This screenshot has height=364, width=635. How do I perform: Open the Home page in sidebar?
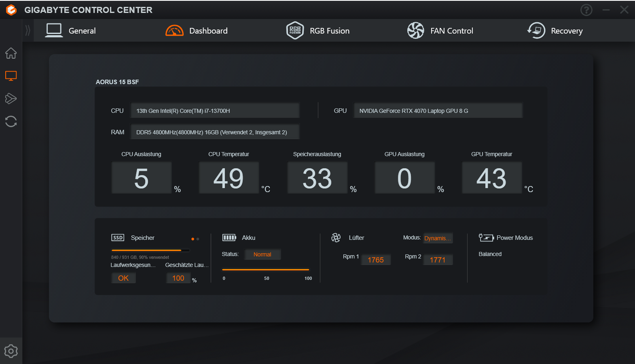[x=11, y=53]
